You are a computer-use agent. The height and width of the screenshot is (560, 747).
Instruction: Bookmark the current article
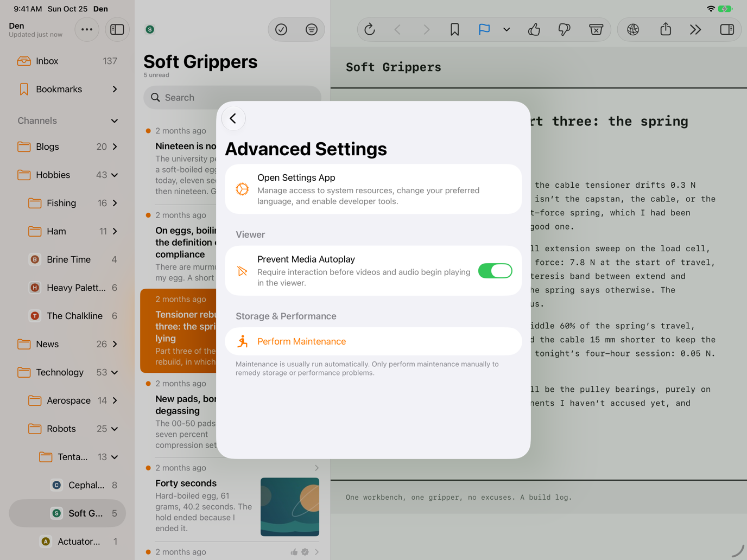(455, 29)
